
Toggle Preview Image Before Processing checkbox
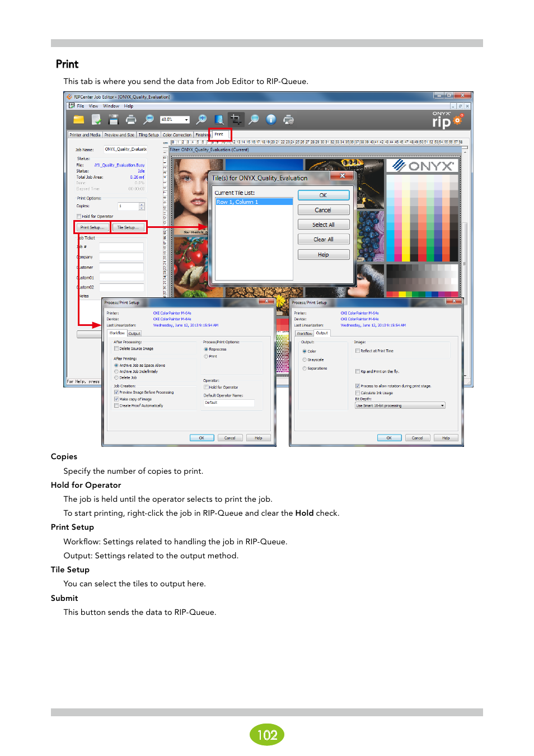116,393
